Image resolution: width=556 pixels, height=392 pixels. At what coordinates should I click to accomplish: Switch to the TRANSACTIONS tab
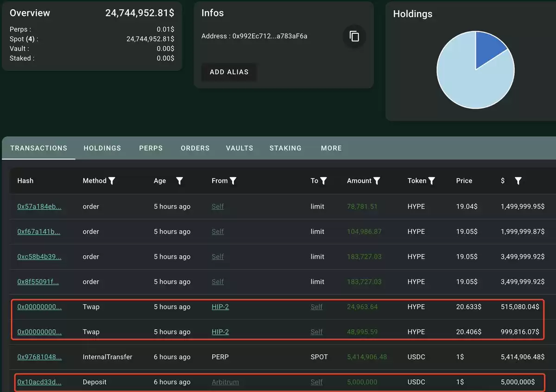pos(39,148)
